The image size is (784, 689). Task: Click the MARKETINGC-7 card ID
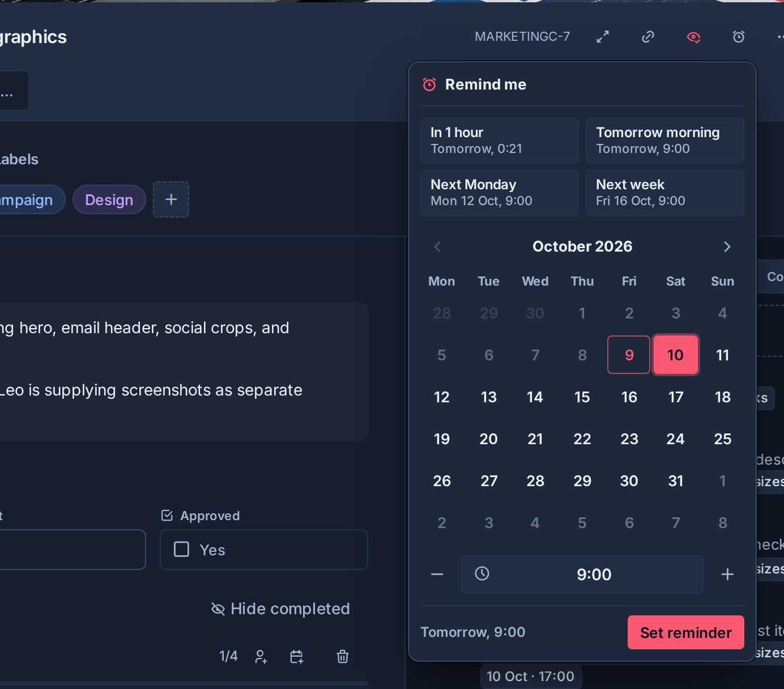point(522,37)
